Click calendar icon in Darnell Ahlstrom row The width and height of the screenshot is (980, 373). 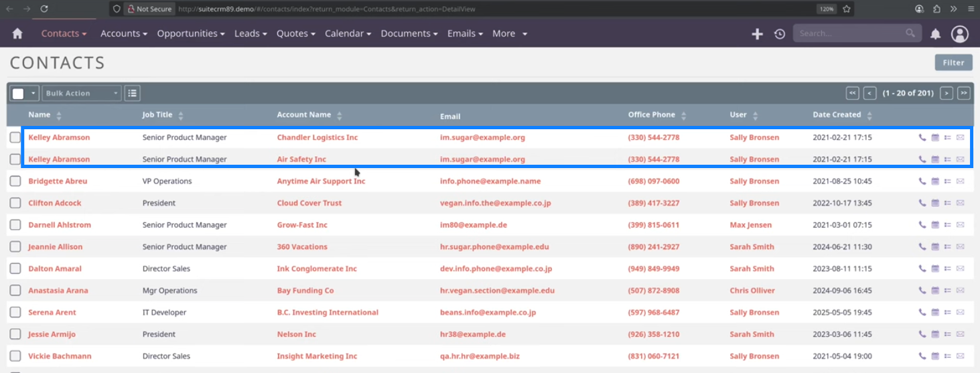pyautogui.click(x=935, y=225)
